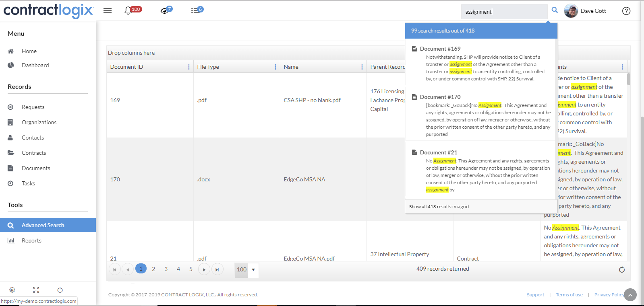Open Home in the sidebar
Screen dimensions: 644x306
click(x=29, y=51)
